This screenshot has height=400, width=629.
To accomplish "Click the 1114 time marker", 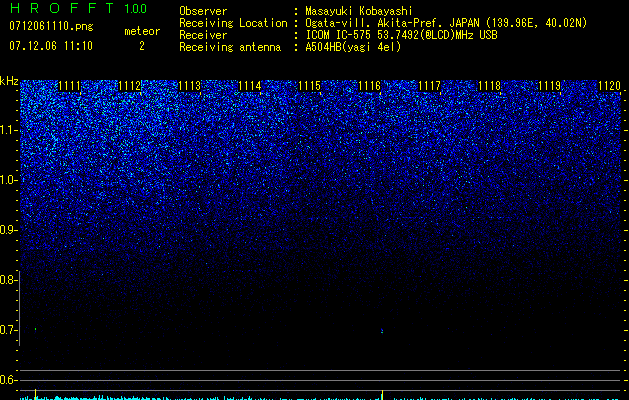I will tap(250, 86).
